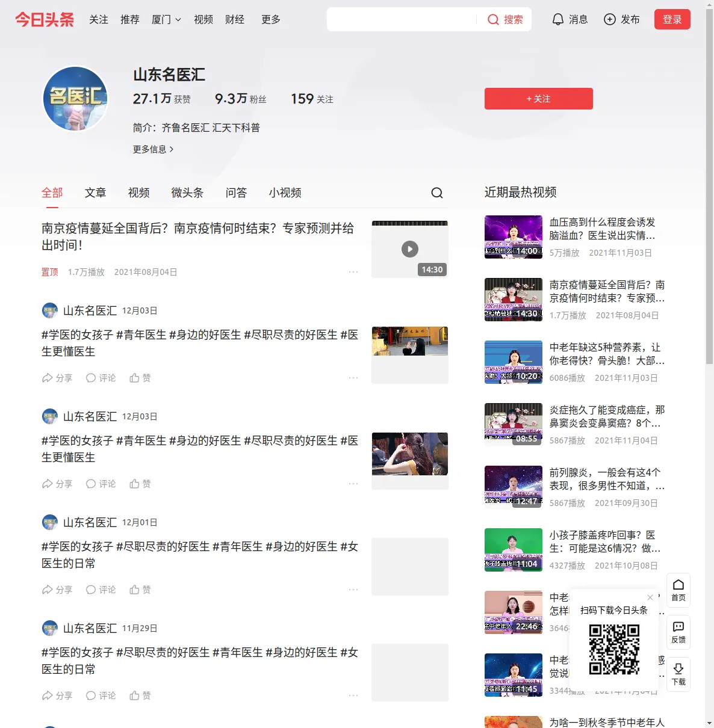Open 视频 in top navigation
The image size is (714, 728).
pyautogui.click(x=203, y=20)
